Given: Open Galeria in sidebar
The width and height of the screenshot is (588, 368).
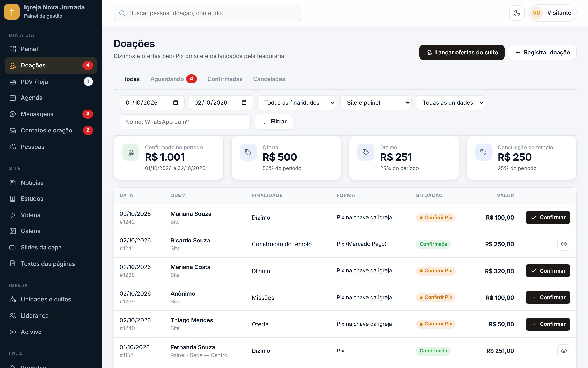Looking at the screenshot, I should tap(51, 231).
